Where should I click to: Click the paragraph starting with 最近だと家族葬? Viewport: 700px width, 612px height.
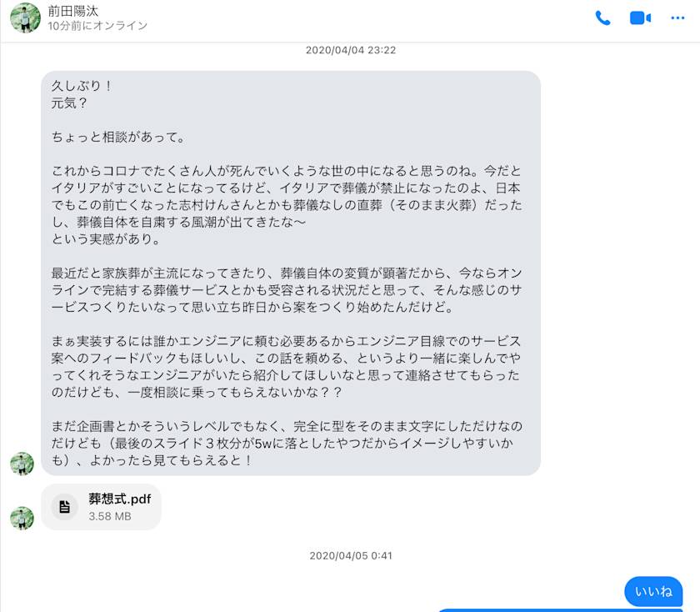(x=287, y=290)
